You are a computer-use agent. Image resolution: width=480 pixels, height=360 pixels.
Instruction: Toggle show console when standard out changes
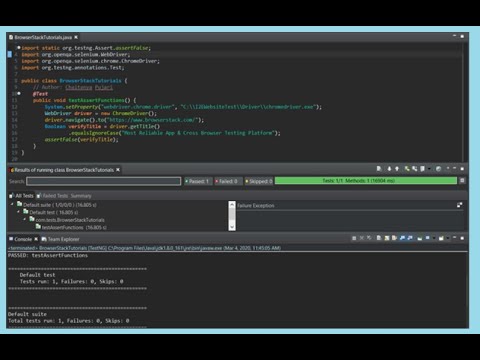click(x=402, y=238)
